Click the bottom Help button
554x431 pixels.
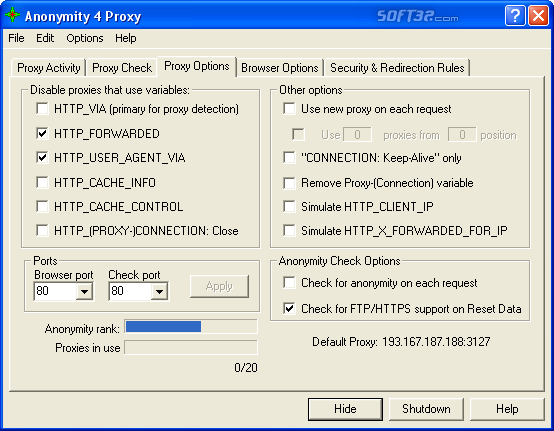tap(507, 409)
